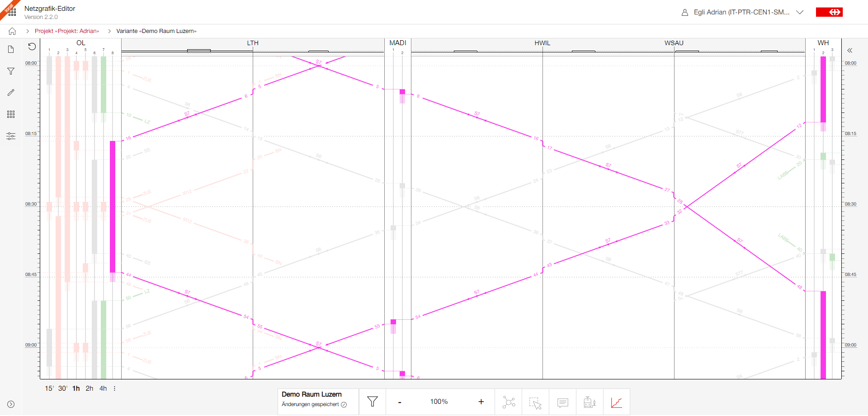Viewport: 868px width, 416px height.
Task: Click Netzgrafik-Editor title
Action: coord(50,9)
